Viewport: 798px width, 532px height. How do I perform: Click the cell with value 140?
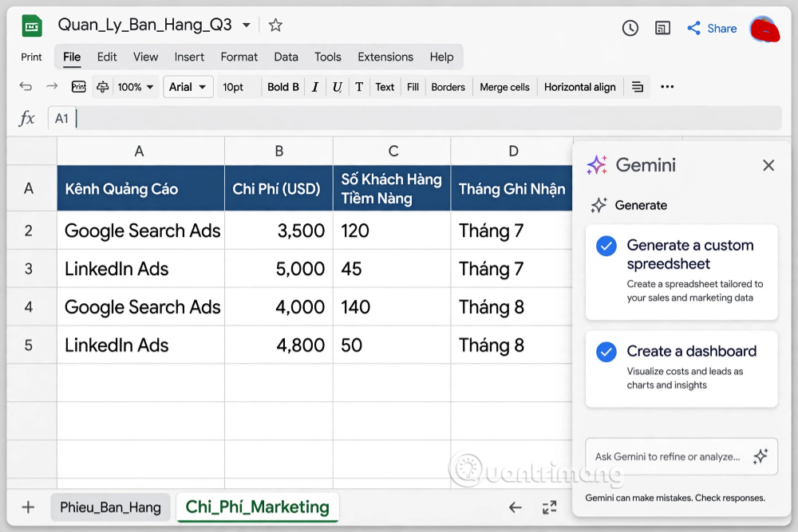tap(392, 307)
